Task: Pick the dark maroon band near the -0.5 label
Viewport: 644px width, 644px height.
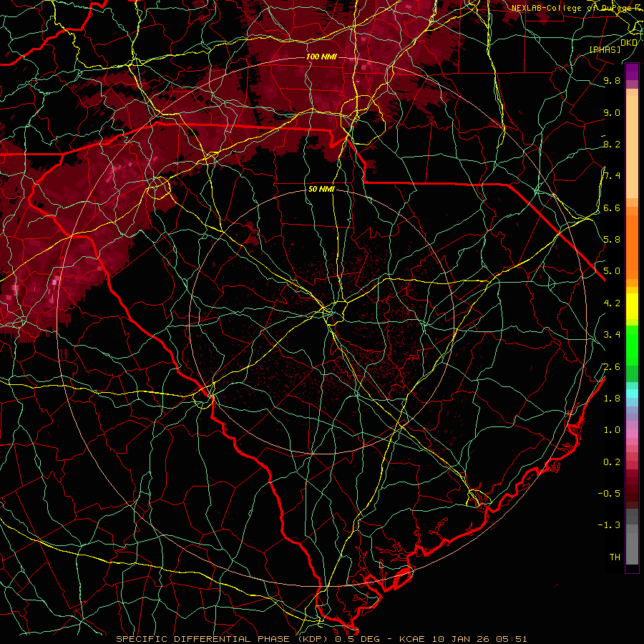Action: tap(632, 494)
